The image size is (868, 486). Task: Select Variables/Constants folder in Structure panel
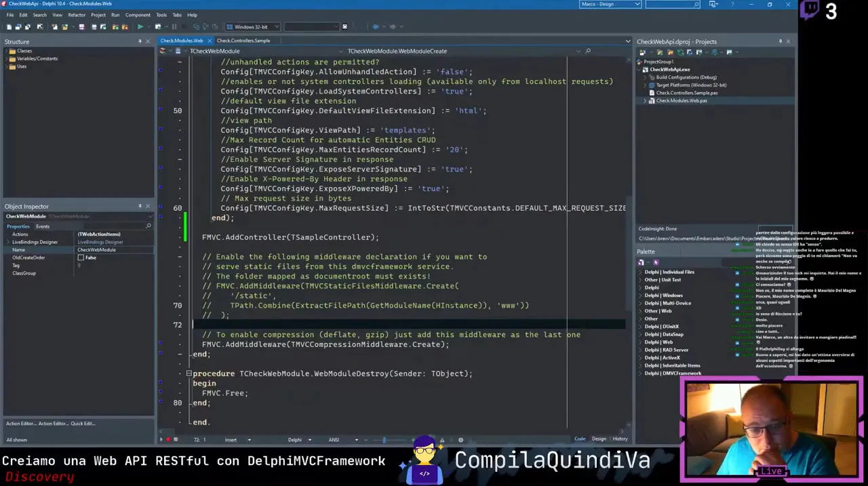tap(37, 59)
